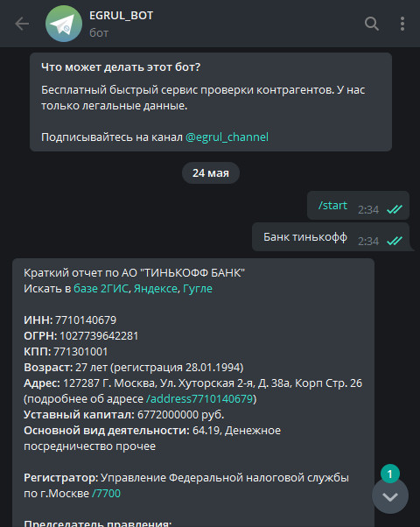Run the /address7710140679 command

click(199, 399)
